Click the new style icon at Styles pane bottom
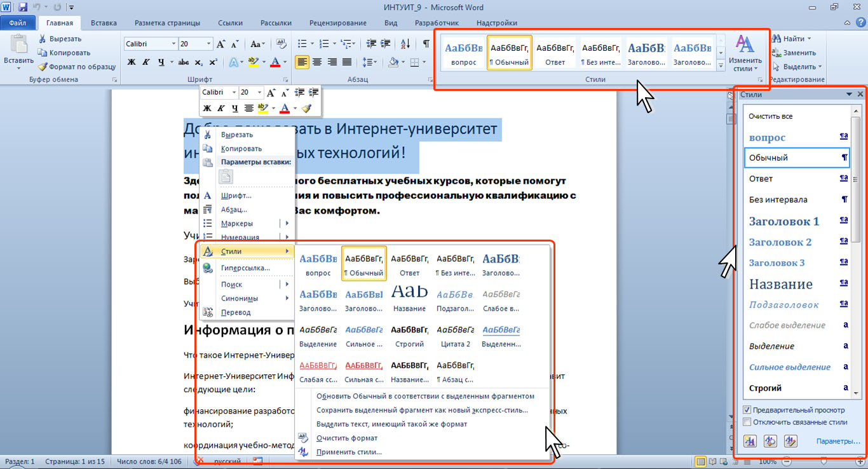 point(749,441)
